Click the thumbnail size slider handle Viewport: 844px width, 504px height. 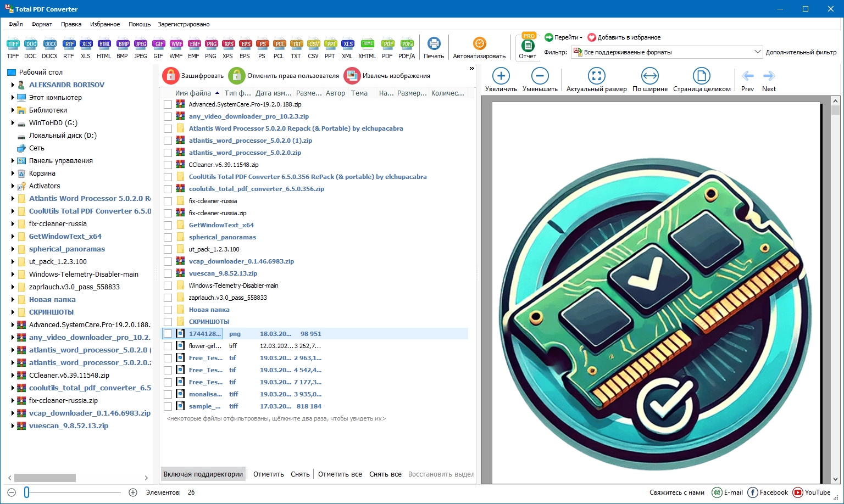pos(26,492)
